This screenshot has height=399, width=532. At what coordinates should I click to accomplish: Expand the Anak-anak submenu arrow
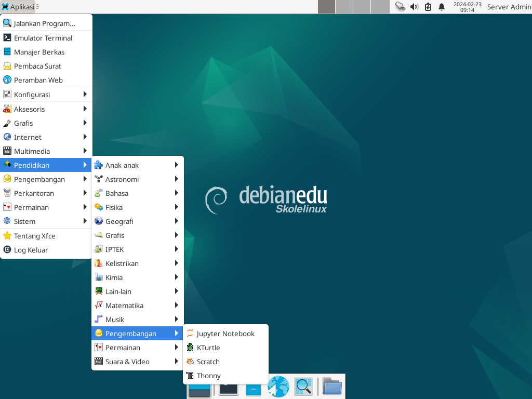(177, 165)
